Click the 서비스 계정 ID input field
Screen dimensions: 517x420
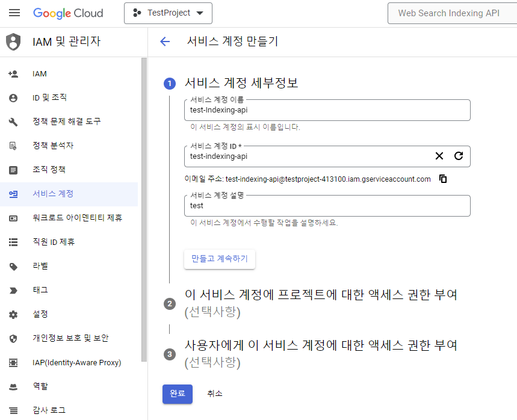(327, 156)
